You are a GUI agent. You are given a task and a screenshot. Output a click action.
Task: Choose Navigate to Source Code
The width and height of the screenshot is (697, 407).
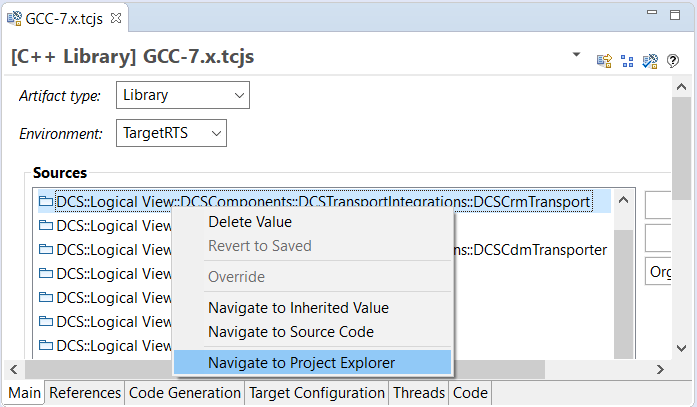click(312, 332)
